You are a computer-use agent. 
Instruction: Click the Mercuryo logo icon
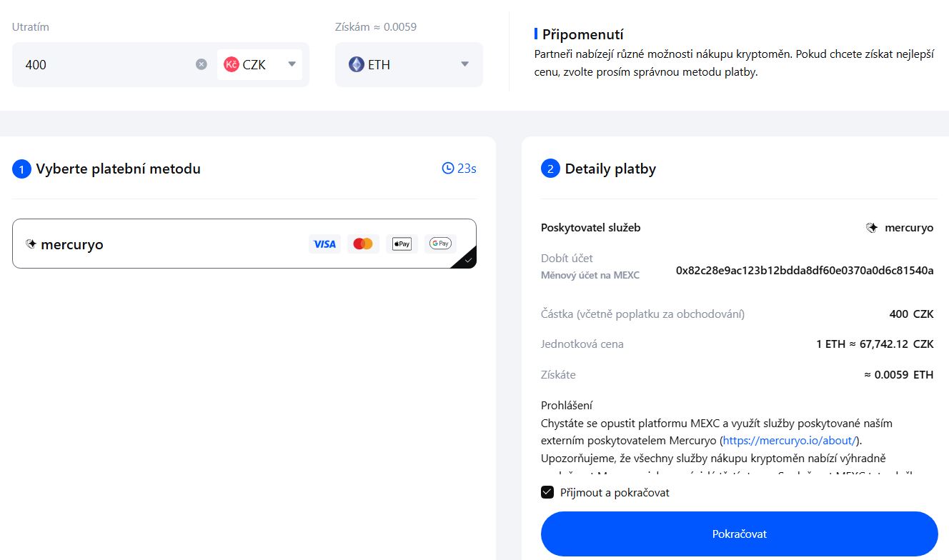32,244
